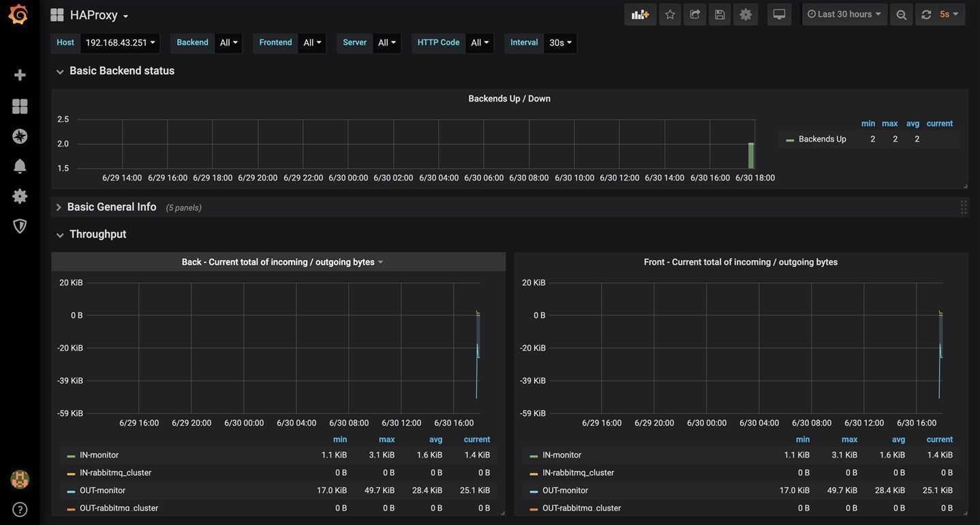
Task: Open the Server variable dropdown
Action: tap(386, 43)
